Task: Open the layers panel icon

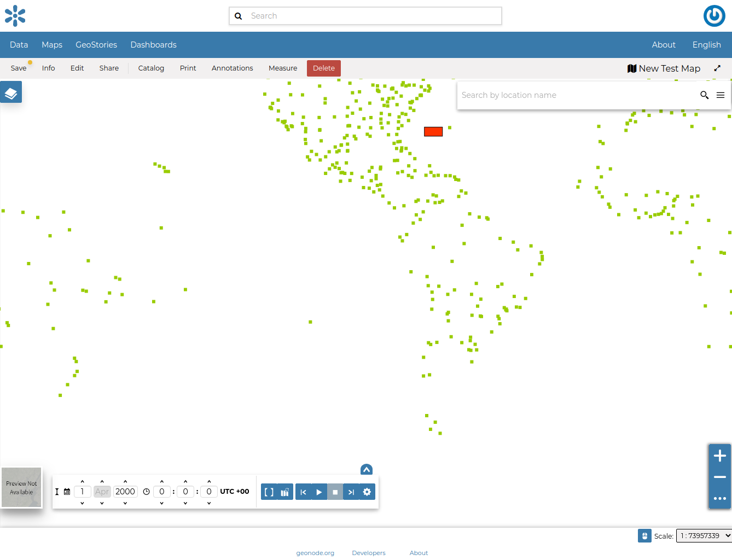Action: (x=11, y=93)
